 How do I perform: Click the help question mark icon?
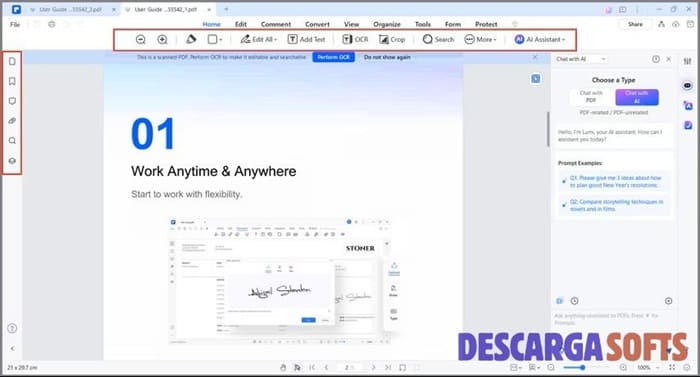pyautogui.click(x=12, y=328)
